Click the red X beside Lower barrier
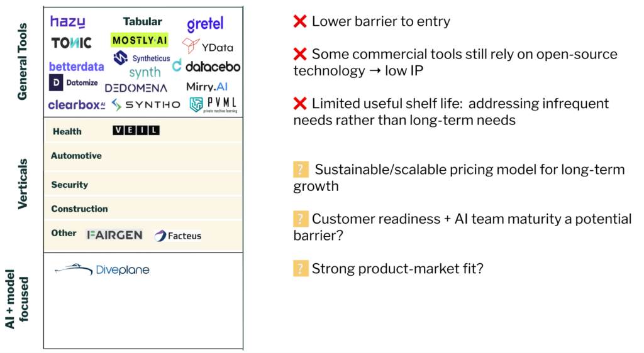 (300, 22)
